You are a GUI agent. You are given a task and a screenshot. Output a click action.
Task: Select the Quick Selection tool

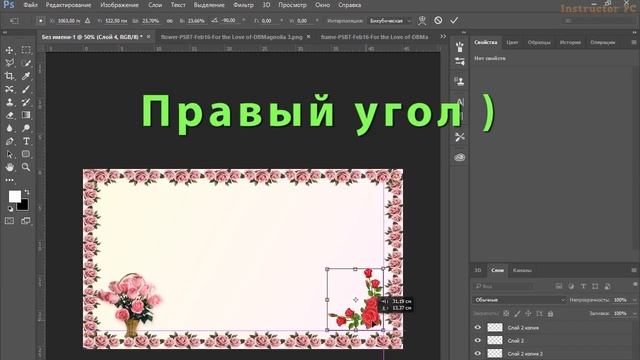coord(26,63)
